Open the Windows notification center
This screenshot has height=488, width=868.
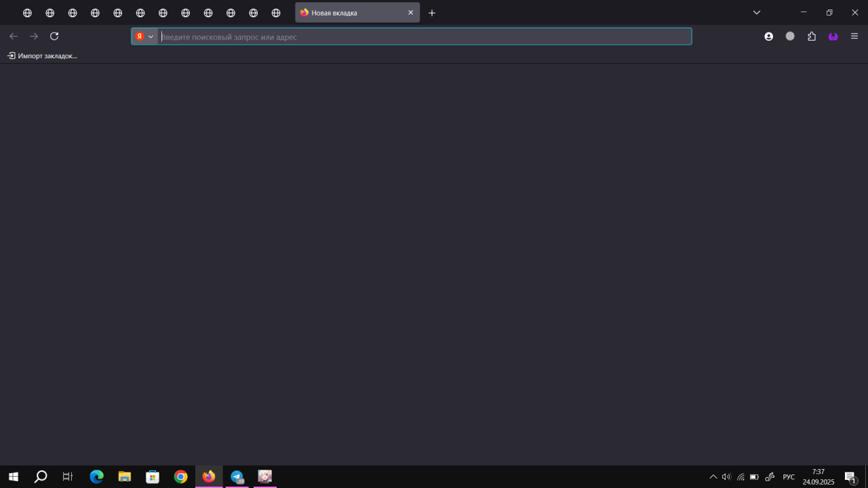[x=850, y=477]
